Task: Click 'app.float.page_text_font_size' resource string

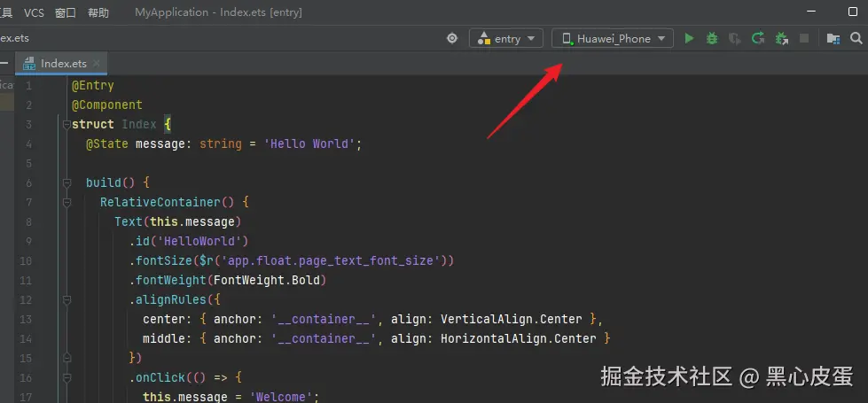Action: pos(331,260)
